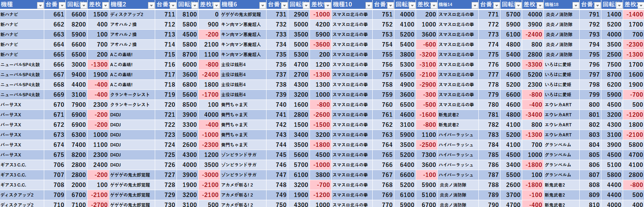
Task: Open 差枚 filter arrow just before 機種6
Action: pyautogui.click(x=216, y=5)
